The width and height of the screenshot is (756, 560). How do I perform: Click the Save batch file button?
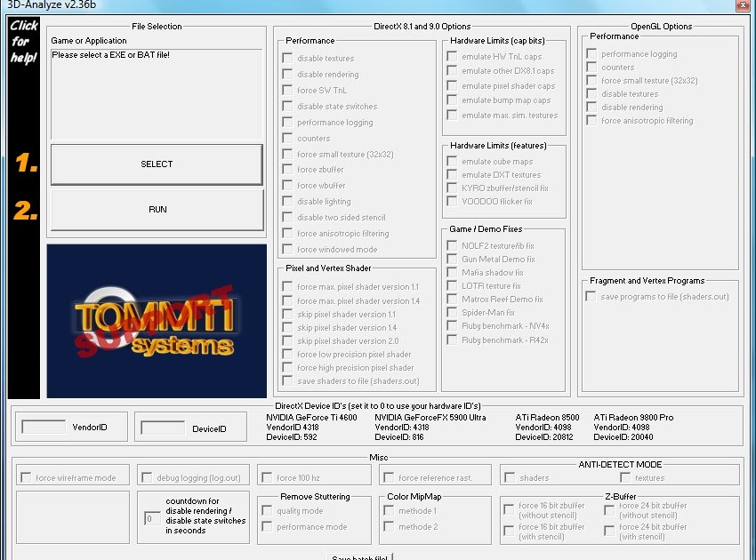click(x=359, y=556)
